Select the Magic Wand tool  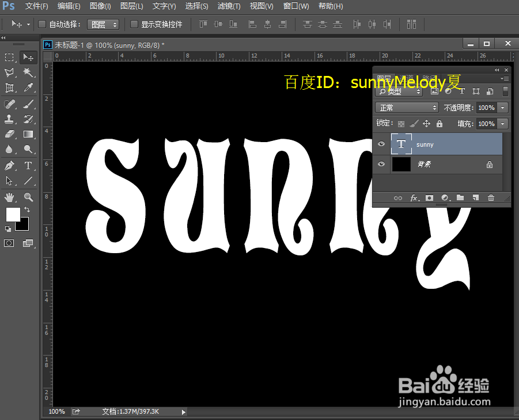(x=28, y=72)
